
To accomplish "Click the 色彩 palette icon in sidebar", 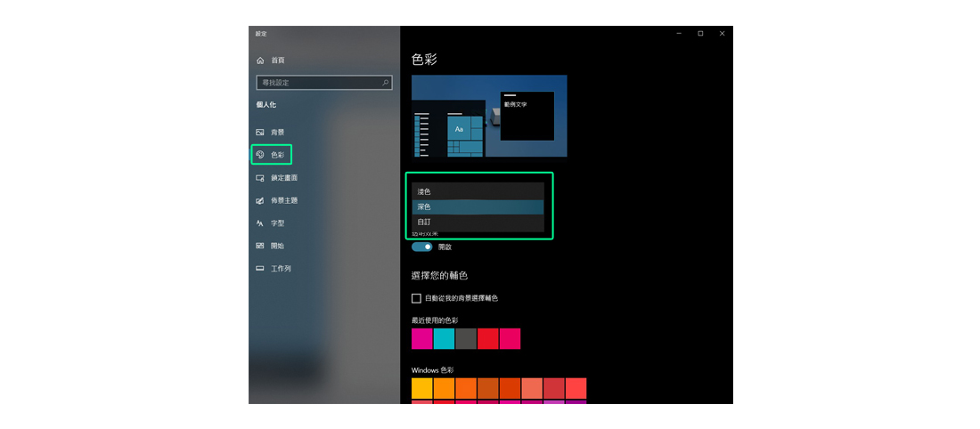I will 260,155.
